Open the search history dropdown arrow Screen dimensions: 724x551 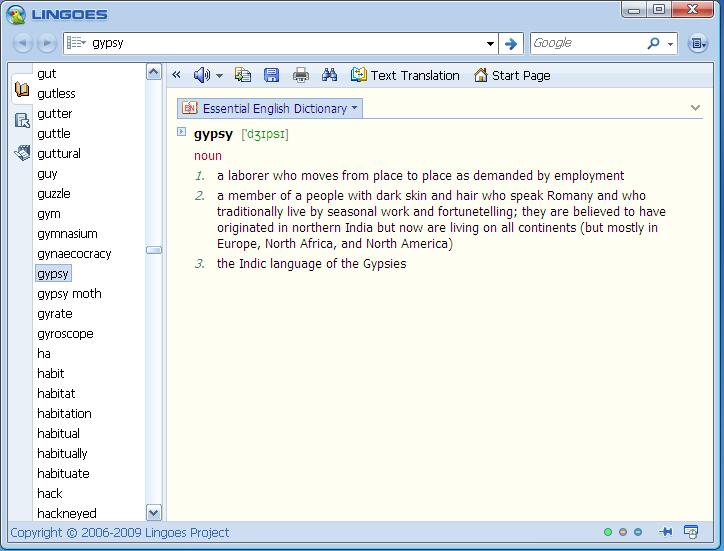[490, 44]
